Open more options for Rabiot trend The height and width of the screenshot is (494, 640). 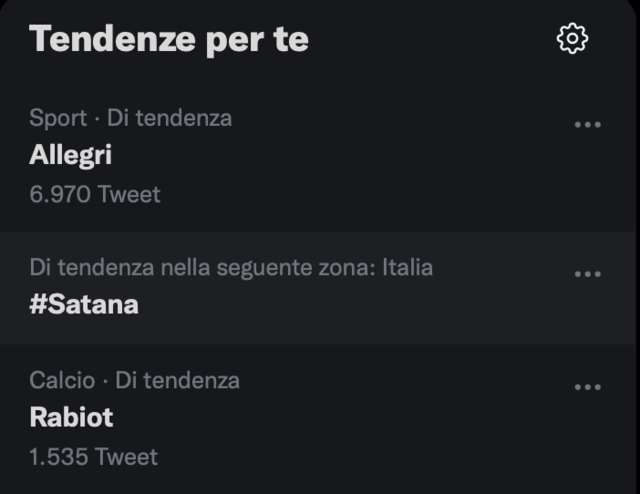click(x=587, y=387)
